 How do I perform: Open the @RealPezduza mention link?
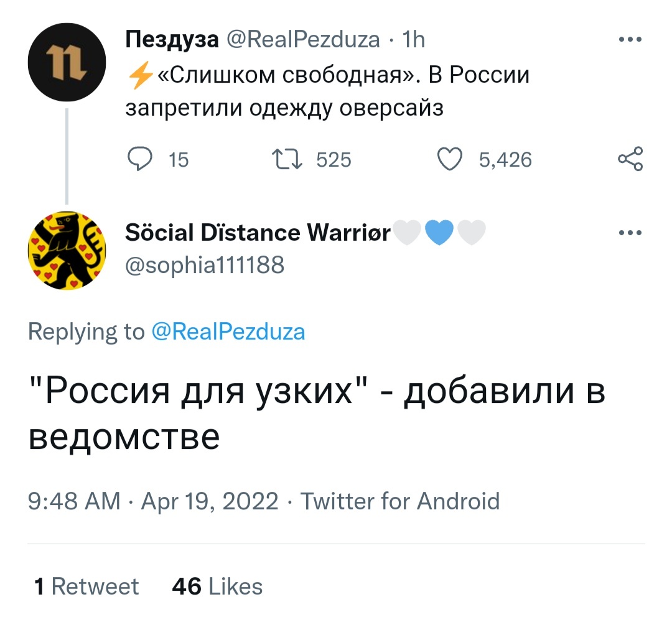coord(228,331)
